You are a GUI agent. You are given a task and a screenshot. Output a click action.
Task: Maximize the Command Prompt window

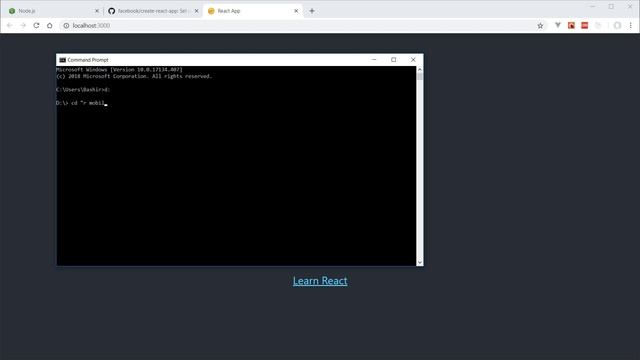pyautogui.click(x=393, y=60)
